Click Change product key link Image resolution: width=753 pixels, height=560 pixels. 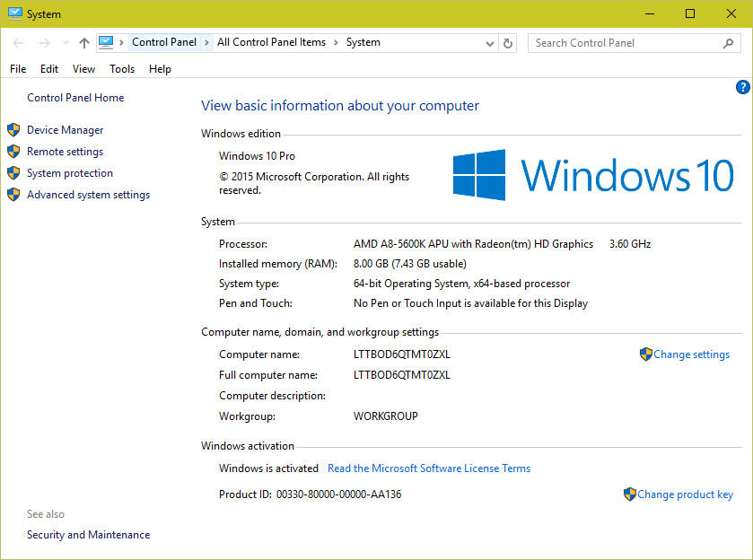(x=686, y=494)
